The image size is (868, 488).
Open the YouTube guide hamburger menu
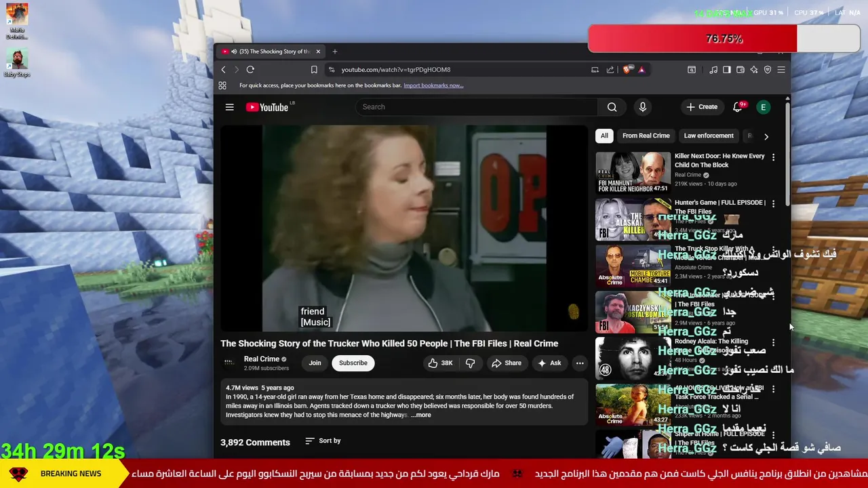point(230,107)
